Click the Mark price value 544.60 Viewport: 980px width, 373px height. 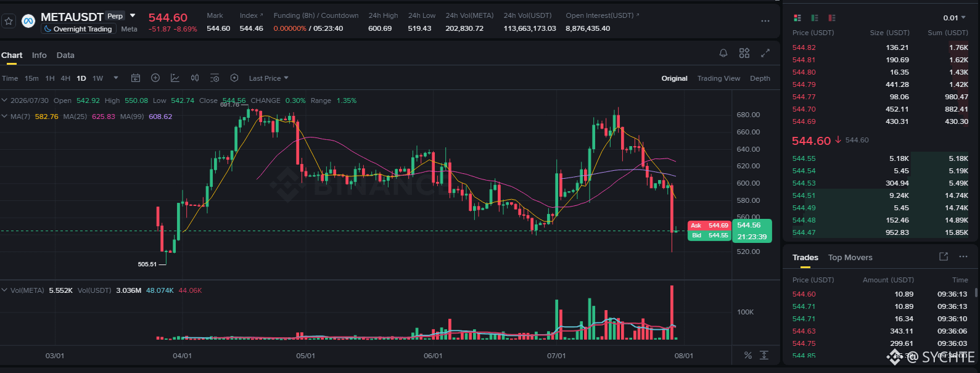218,28
